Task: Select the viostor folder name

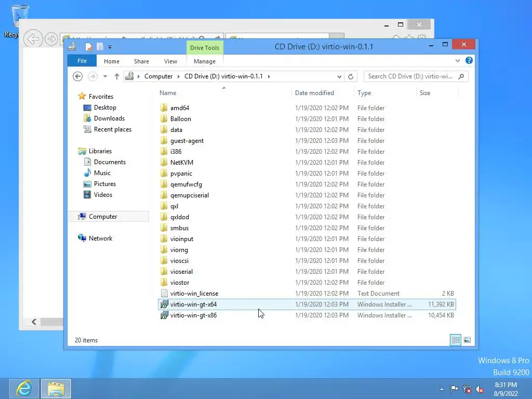Action: pyautogui.click(x=180, y=283)
